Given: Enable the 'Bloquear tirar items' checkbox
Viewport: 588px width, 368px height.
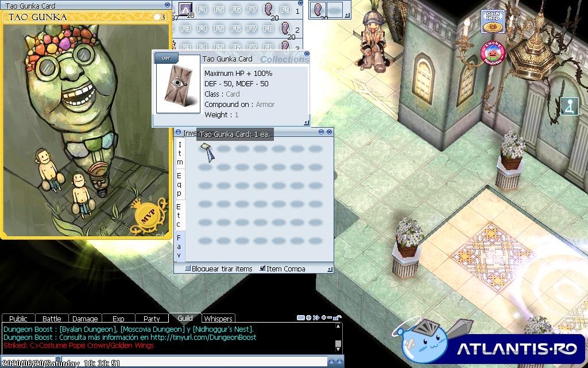Looking at the screenshot, I should (x=188, y=268).
